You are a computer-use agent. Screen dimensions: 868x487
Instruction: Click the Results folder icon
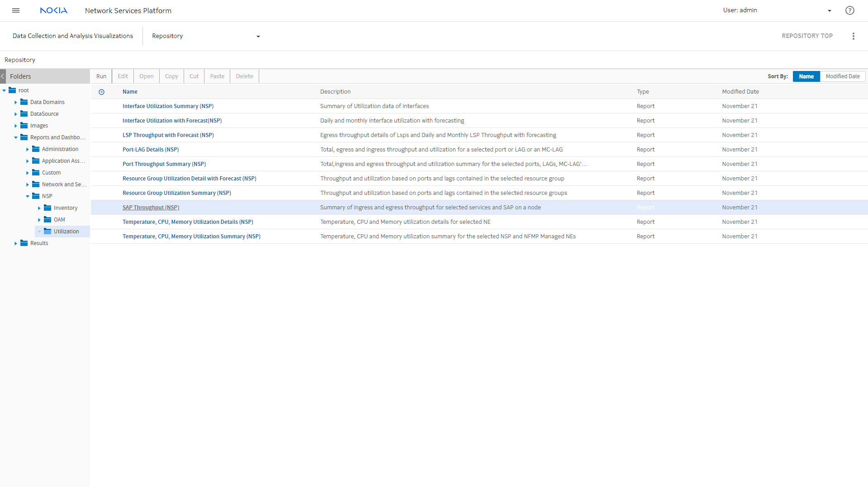point(24,243)
